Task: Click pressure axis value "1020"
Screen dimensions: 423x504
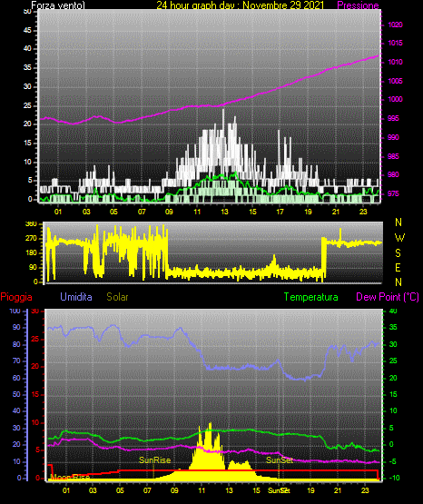Action: pyautogui.click(x=395, y=25)
